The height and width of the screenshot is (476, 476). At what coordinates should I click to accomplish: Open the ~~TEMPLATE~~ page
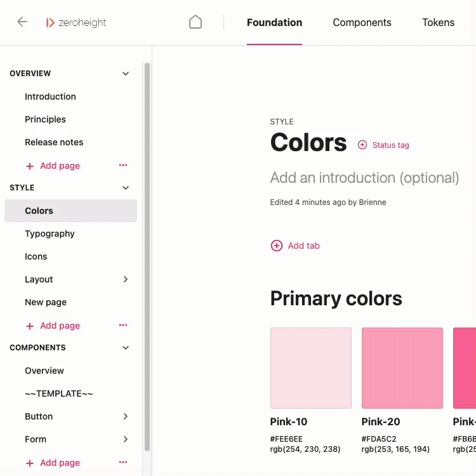(59, 393)
